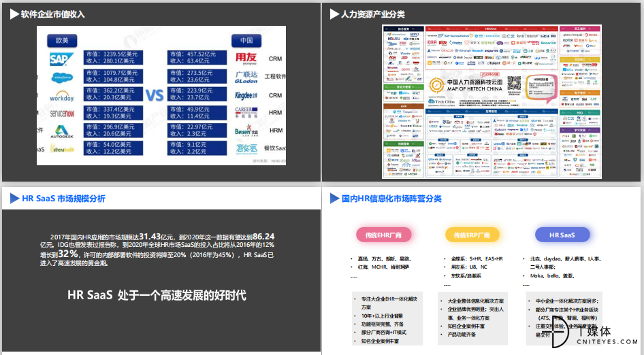This screenshot has height=355, width=644.
Task: Select the Autodesk logo
Action: point(62,131)
